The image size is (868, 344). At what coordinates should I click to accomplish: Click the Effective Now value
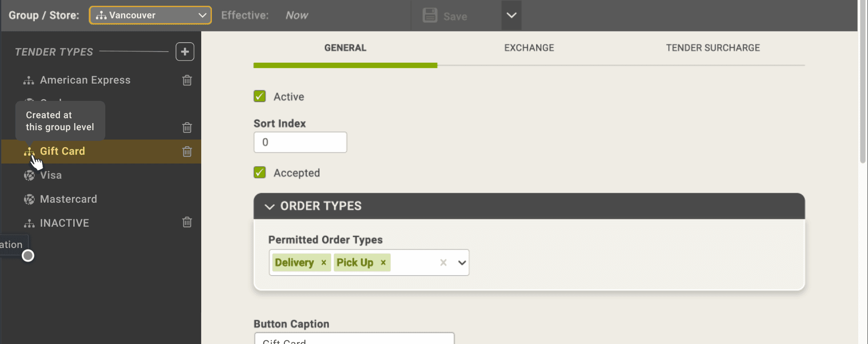[297, 16]
